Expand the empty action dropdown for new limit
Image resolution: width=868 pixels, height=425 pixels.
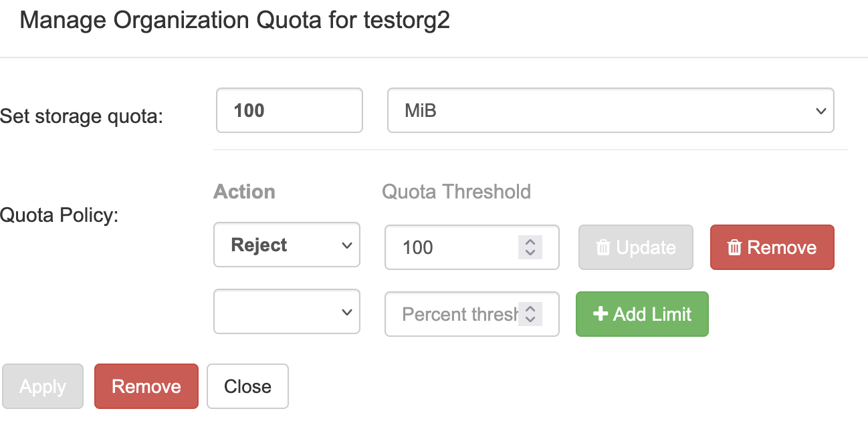click(x=287, y=311)
